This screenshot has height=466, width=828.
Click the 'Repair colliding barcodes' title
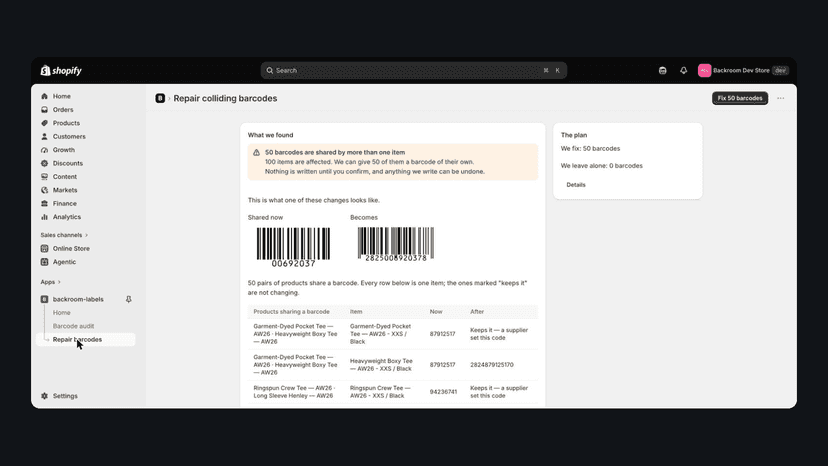coord(225,98)
